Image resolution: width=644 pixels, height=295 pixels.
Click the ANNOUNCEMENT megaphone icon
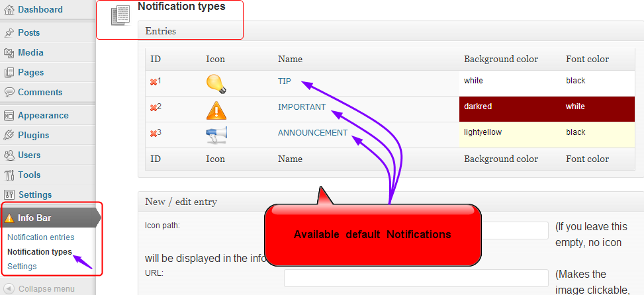click(216, 136)
